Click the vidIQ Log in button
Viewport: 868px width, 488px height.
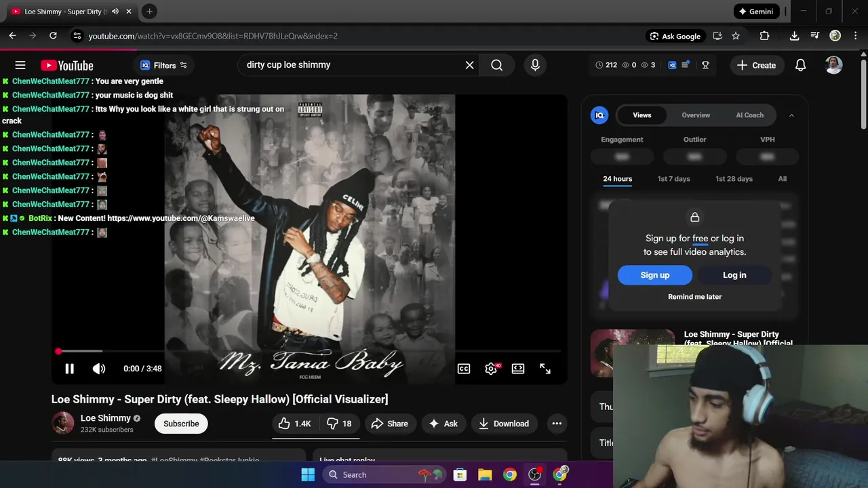pos(734,275)
